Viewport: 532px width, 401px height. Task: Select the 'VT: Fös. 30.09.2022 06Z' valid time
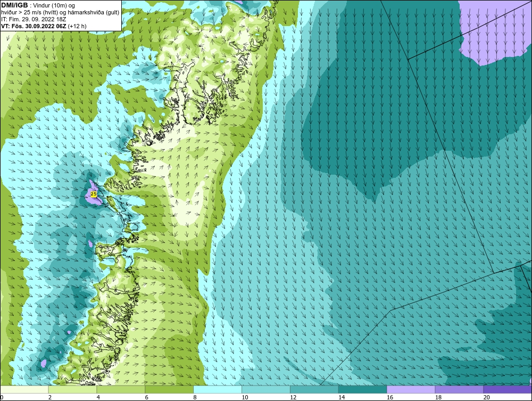pyautogui.click(x=34, y=26)
